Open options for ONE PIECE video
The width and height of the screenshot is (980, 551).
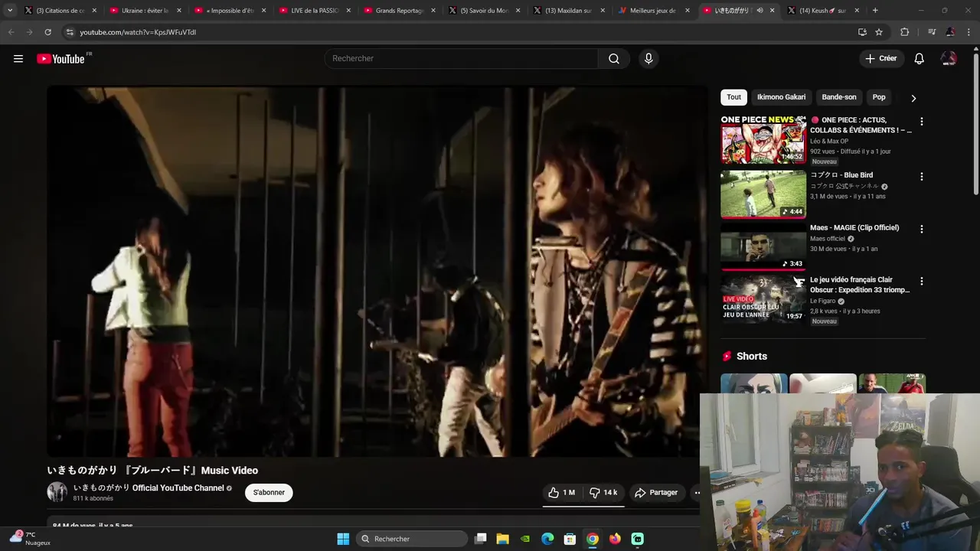click(921, 122)
